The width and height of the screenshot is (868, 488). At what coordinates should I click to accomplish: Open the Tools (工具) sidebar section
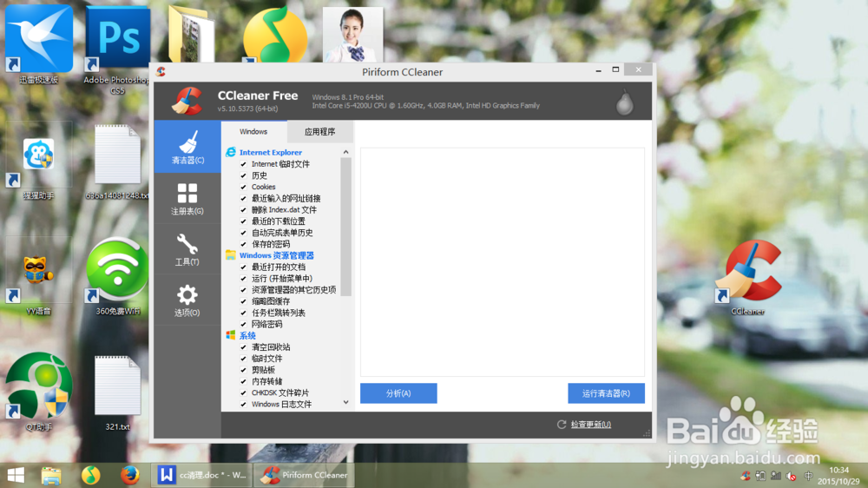click(x=187, y=249)
